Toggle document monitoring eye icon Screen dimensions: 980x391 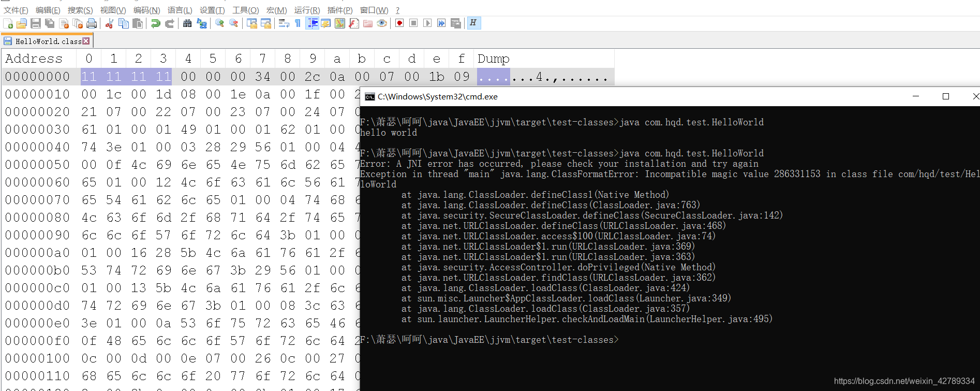point(382,23)
